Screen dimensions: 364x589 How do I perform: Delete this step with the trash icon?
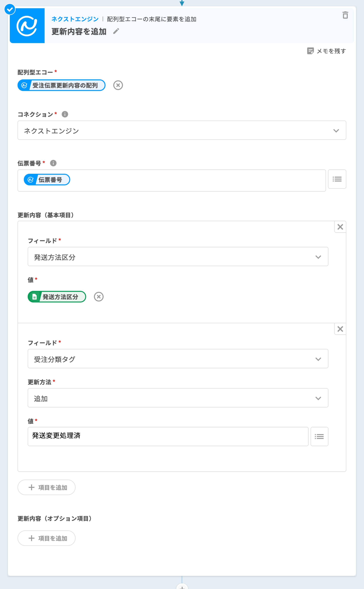tap(345, 15)
